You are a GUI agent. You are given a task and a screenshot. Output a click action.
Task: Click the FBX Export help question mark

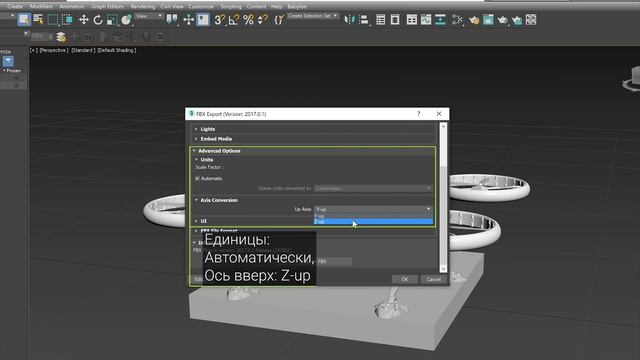pos(418,114)
